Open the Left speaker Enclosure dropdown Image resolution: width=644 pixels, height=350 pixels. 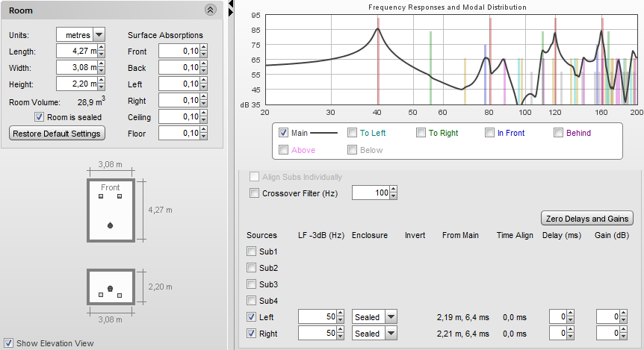(x=391, y=317)
